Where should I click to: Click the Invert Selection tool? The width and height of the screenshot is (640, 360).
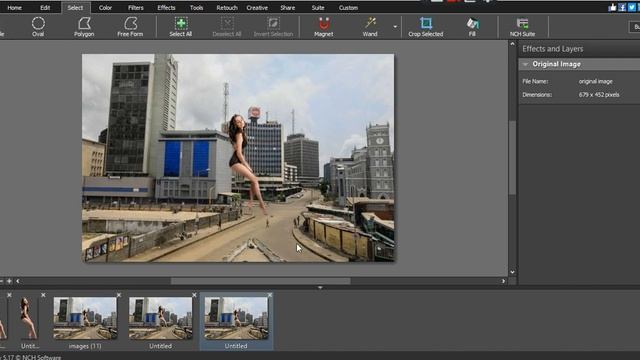(273, 27)
